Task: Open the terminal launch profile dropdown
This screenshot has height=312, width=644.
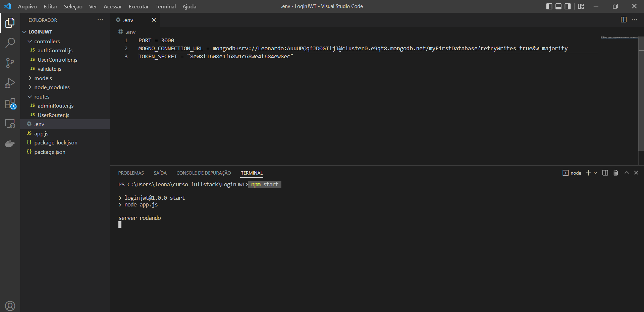Action: [596, 173]
